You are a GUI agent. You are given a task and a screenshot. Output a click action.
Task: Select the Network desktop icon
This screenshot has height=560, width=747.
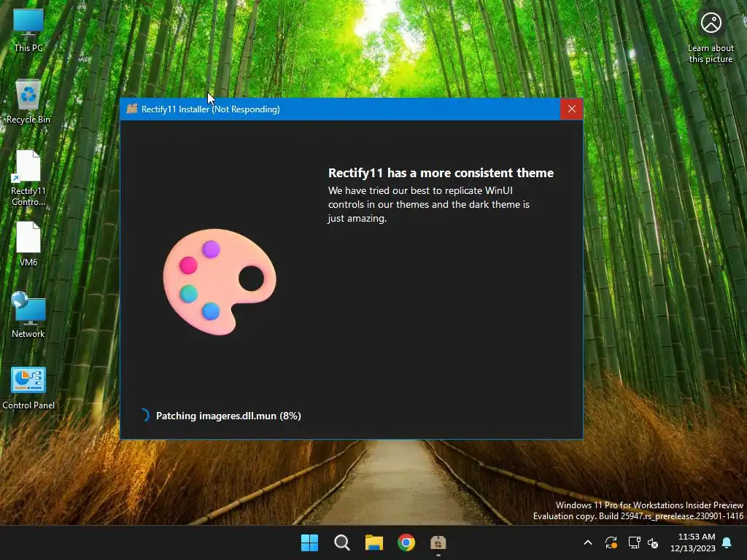click(x=28, y=315)
